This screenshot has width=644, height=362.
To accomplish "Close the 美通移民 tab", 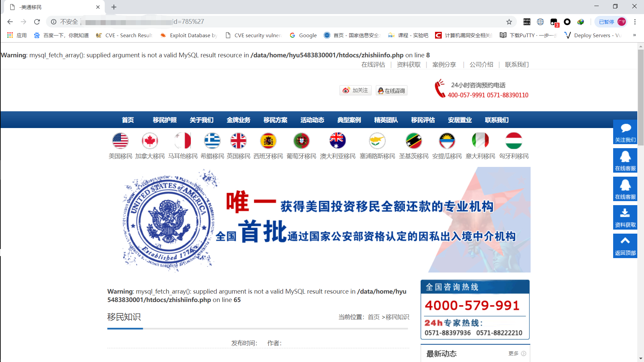I will [98, 7].
